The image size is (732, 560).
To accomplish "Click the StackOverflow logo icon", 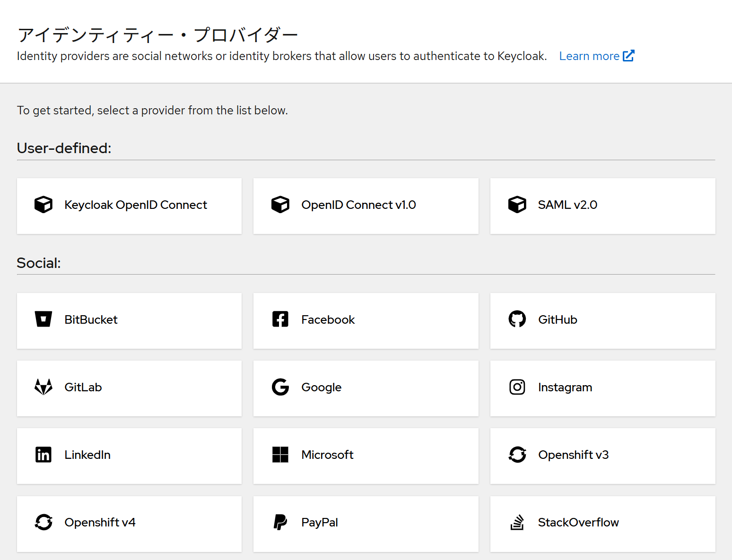I will click(x=517, y=522).
